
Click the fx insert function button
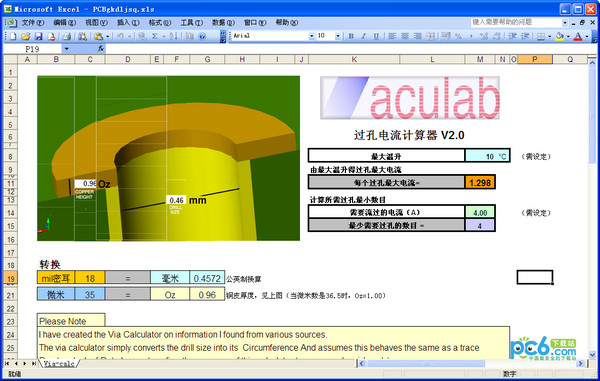pyautogui.click(x=101, y=49)
